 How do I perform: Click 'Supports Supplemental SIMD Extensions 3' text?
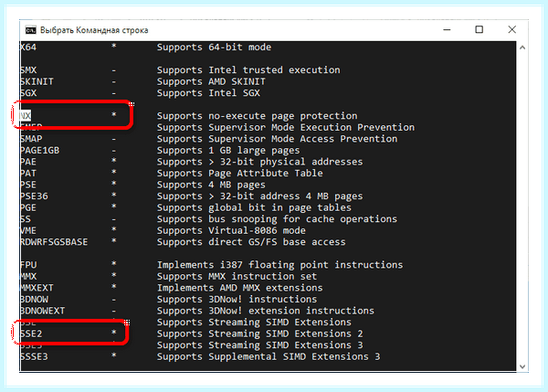pyautogui.click(x=269, y=357)
